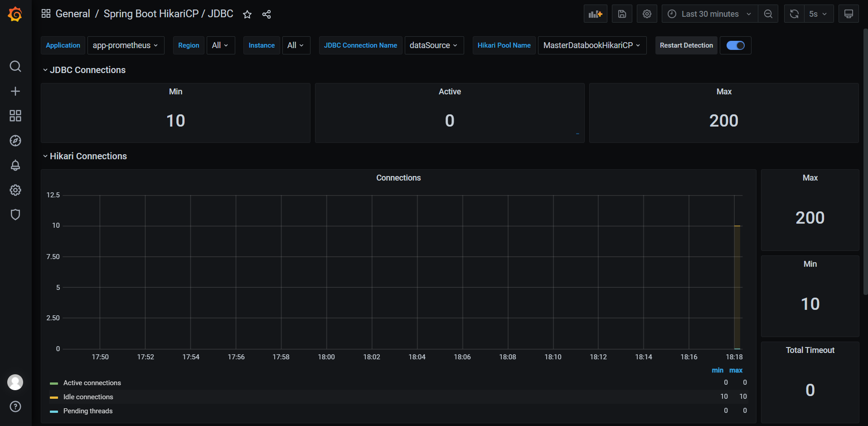Open the Hikari Min panel title menu
This screenshot has width=868, height=426.
[x=810, y=264]
